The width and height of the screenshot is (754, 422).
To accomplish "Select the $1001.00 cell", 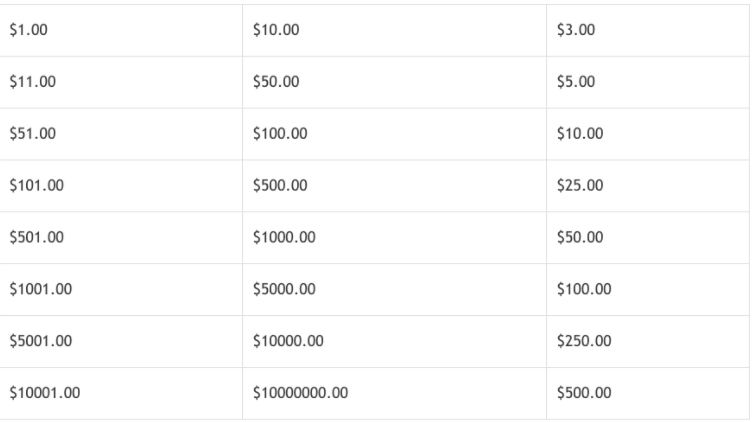I will [x=121, y=289].
